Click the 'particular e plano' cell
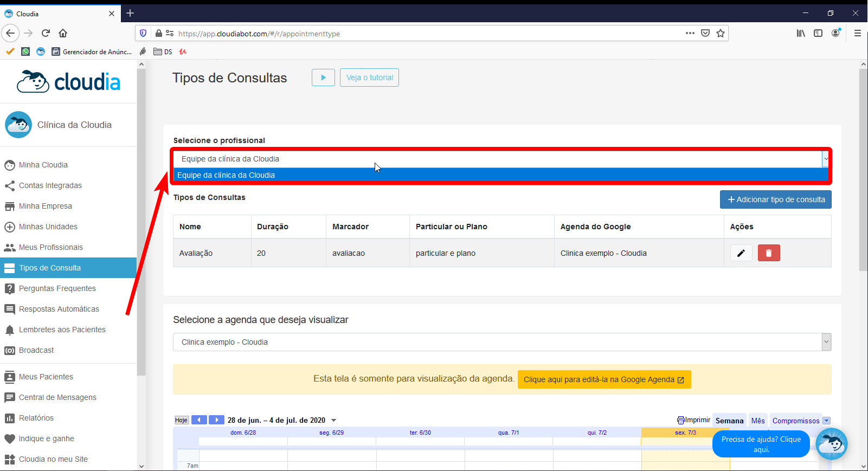Image resolution: width=868 pixels, height=471 pixels. point(481,253)
